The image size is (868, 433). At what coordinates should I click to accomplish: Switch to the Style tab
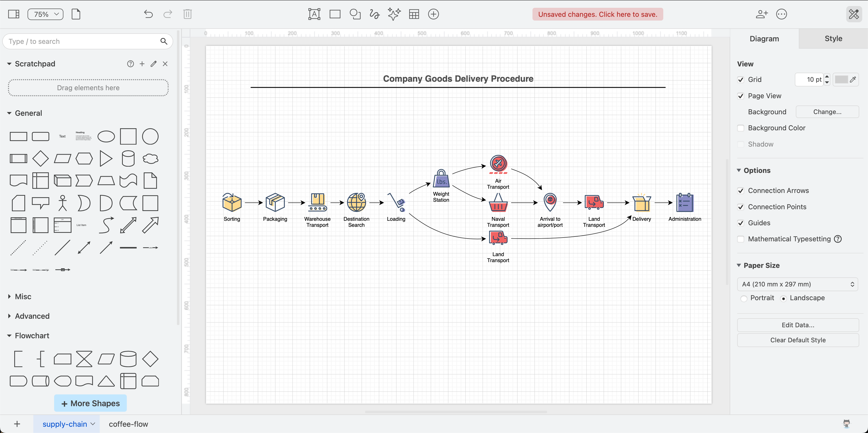tap(833, 39)
